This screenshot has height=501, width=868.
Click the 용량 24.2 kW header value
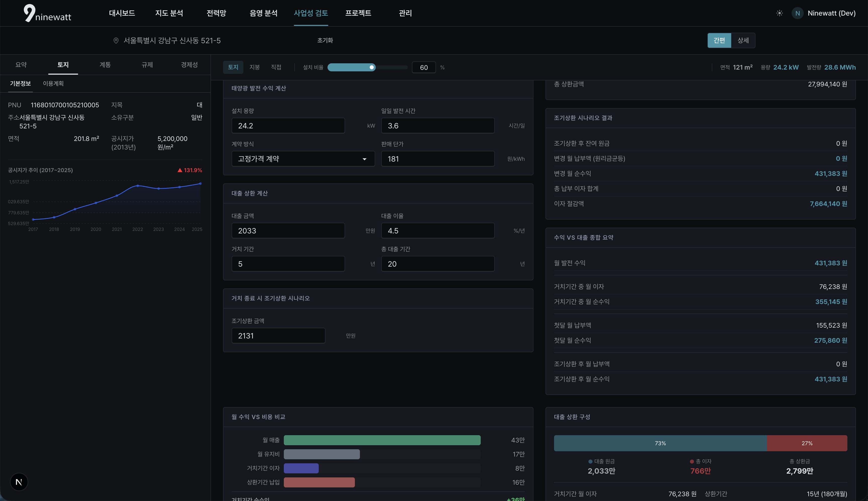786,67
